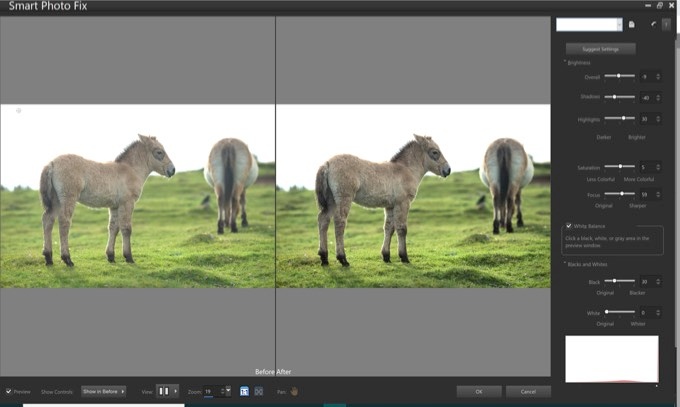Click the settings panel vertical scrollbar
This screenshot has width=680, height=407.
(x=677, y=191)
